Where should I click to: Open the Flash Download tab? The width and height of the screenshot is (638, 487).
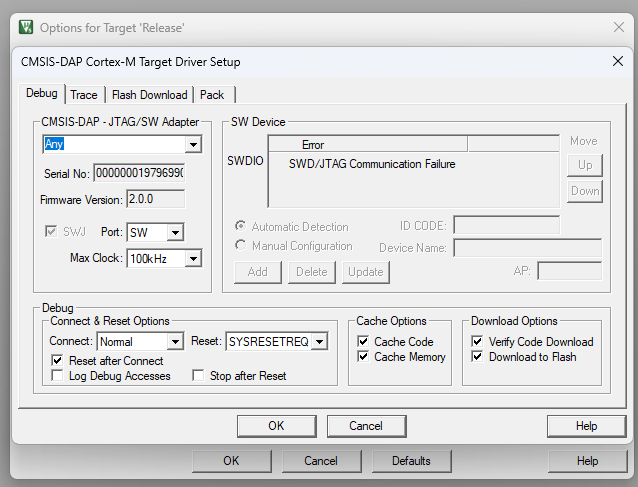coord(149,95)
